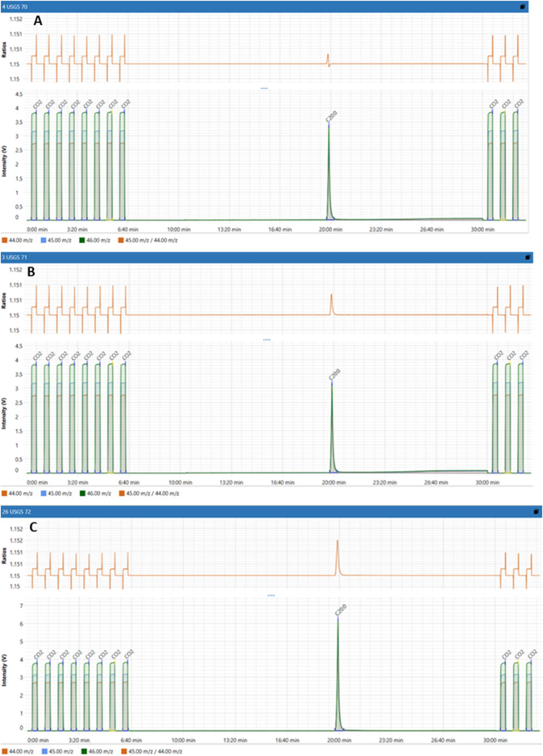Click "20:00 min" axis label in USGS 70 panel
This screenshot has height=756, width=543.
330,229
